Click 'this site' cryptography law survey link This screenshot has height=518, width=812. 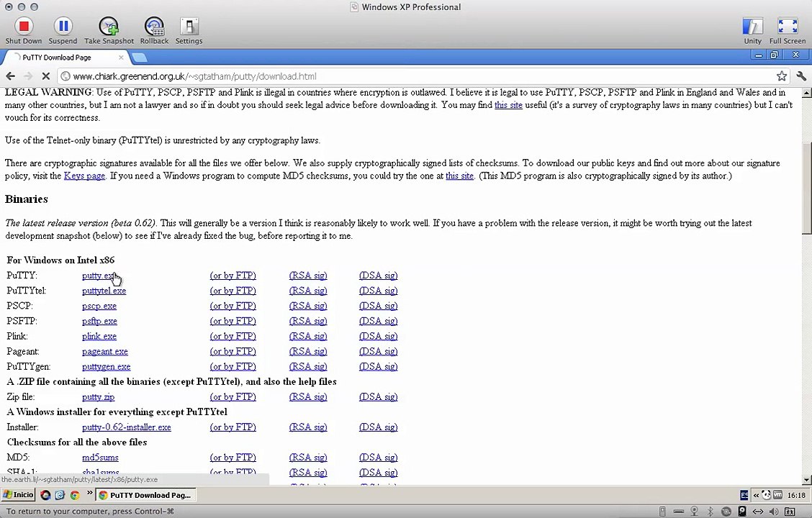point(508,105)
